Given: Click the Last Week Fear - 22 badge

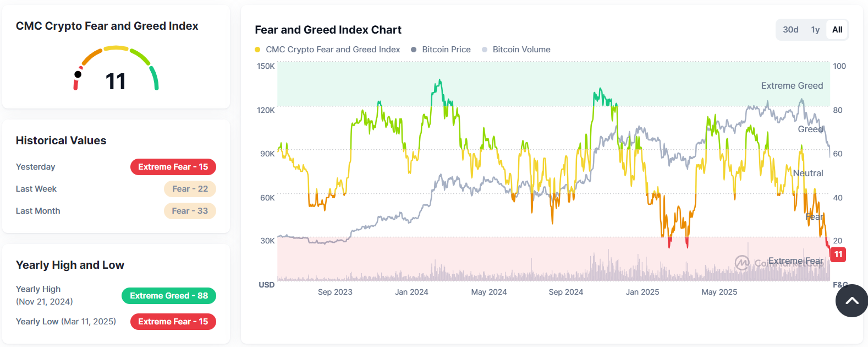Looking at the screenshot, I should [190, 189].
